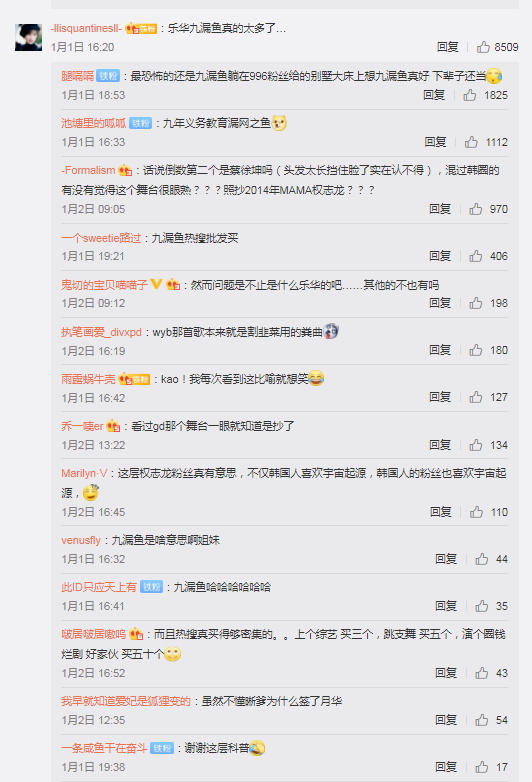
Task: Open 池塘里的呱呱 user profile
Action: (x=94, y=123)
